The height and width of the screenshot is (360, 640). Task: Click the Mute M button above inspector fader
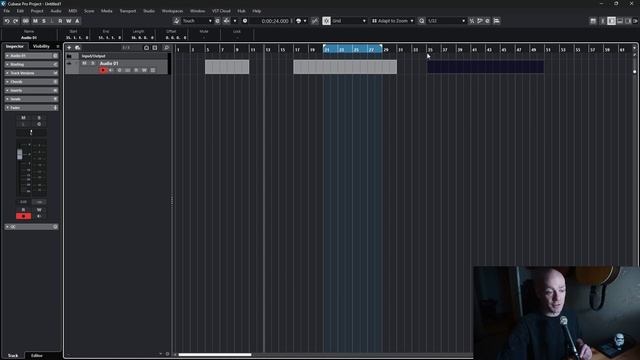coord(23,118)
